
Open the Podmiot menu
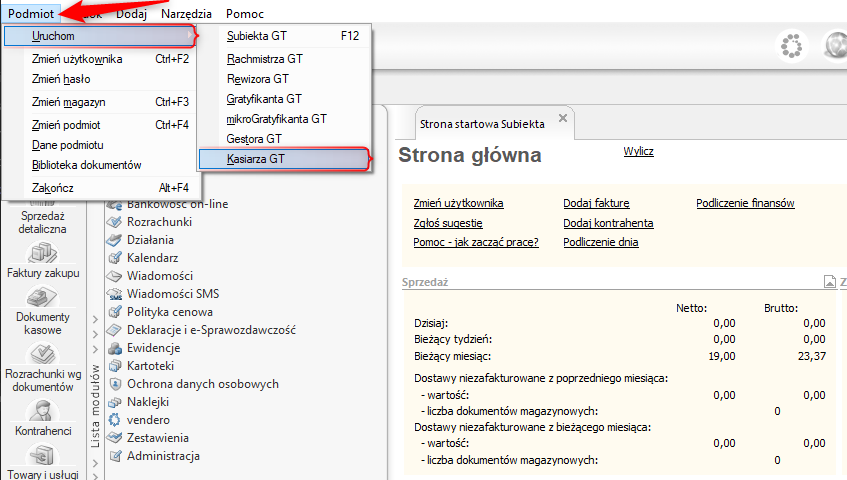pos(30,14)
